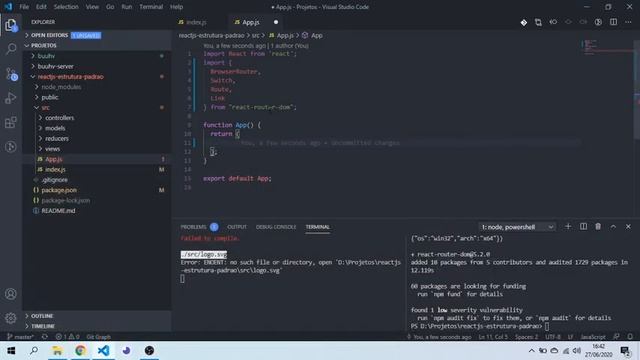
Task: Click the master branch in status bar
Action: pos(20,337)
